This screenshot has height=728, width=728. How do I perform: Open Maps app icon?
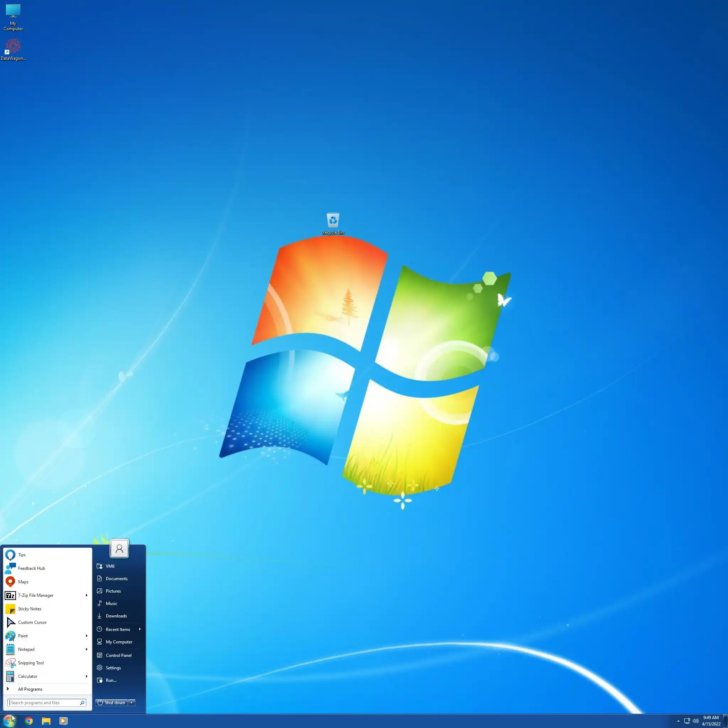[10, 582]
